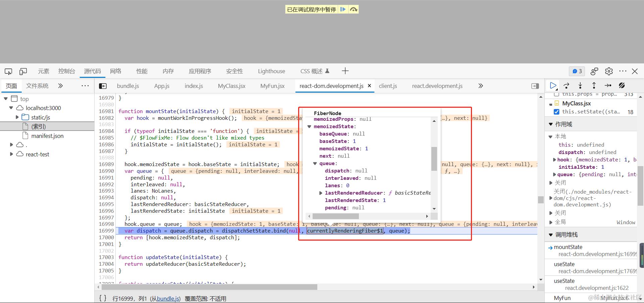Deactivate all breakpoints

622,86
